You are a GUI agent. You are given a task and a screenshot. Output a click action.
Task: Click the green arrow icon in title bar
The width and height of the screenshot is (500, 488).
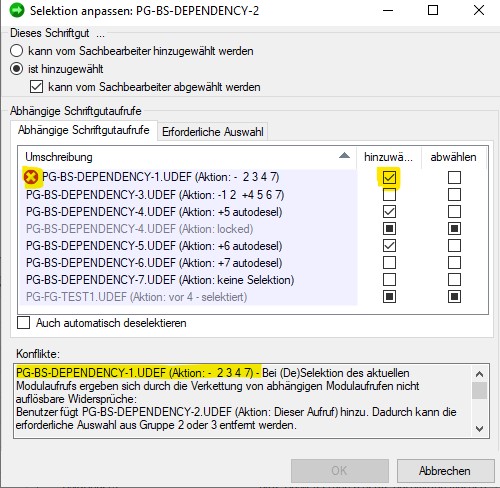(x=17, y=10)
